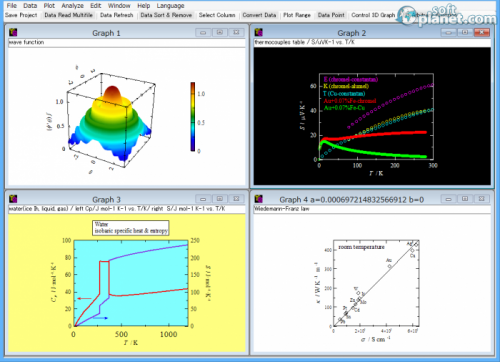
Task: Click the 'water(ice Ih, liquid, gas)' description field
Action: coord(127,209)
